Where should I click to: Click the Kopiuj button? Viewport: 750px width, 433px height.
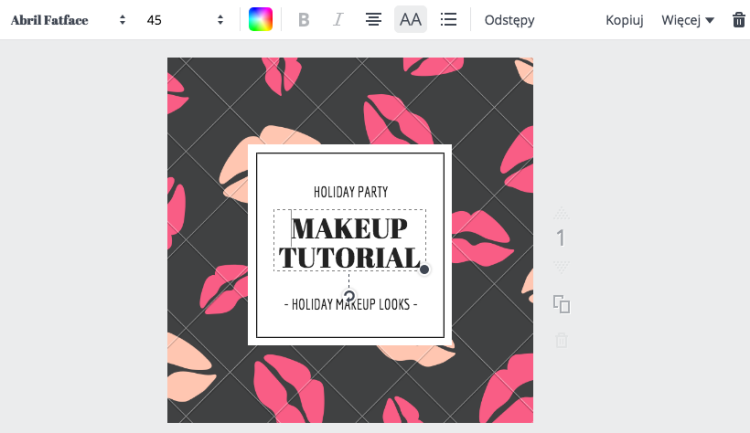[x=624, y=20]
